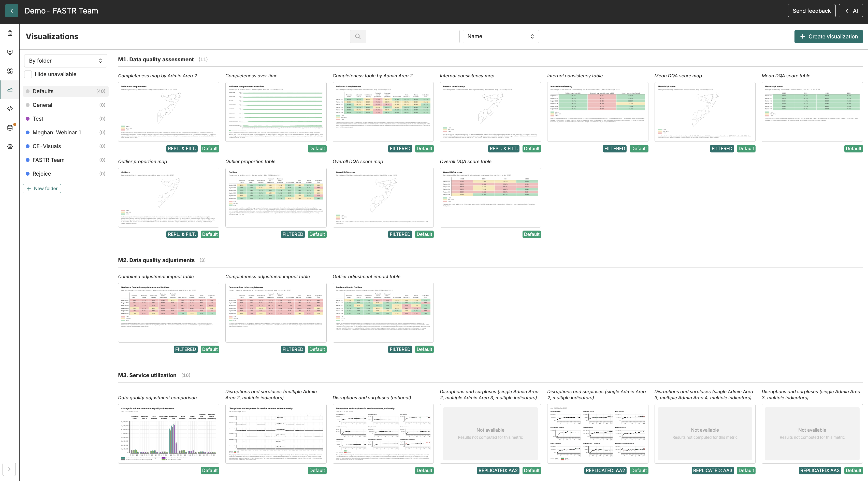Click Default badge under Mean DQA score table
The height and width of the screenshot is (481, 868).
[853, 149]
